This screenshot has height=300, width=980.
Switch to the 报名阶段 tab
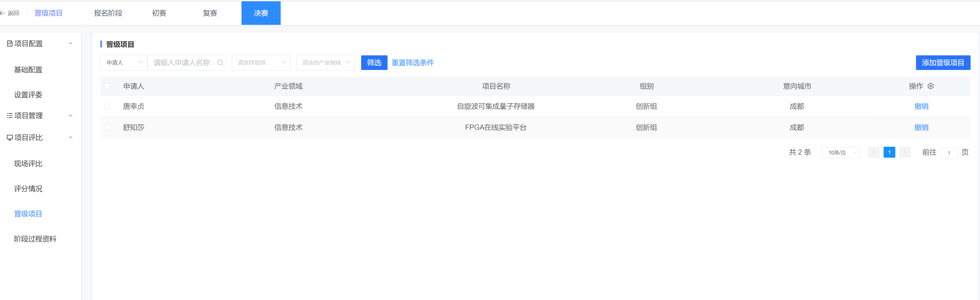point(108,13)
